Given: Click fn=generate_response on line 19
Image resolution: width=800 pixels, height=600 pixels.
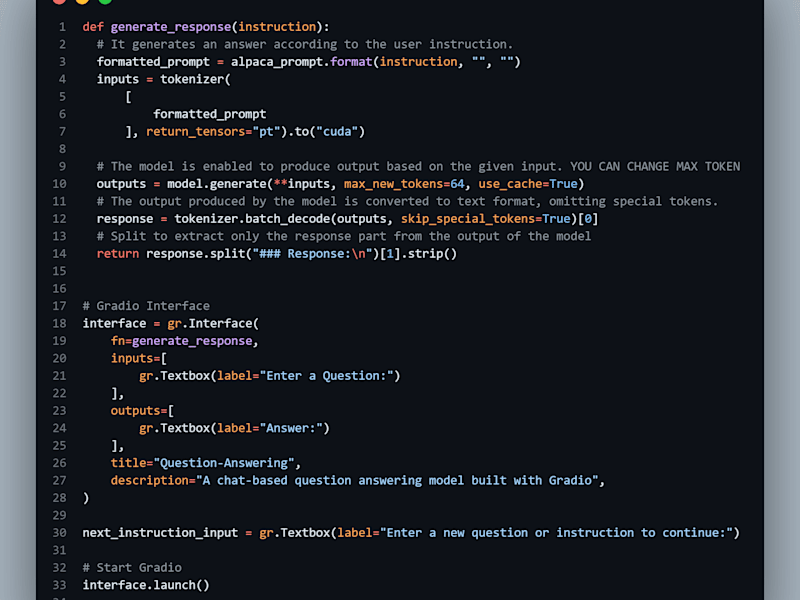Looking at the screenshot, I should click(182, 341).
